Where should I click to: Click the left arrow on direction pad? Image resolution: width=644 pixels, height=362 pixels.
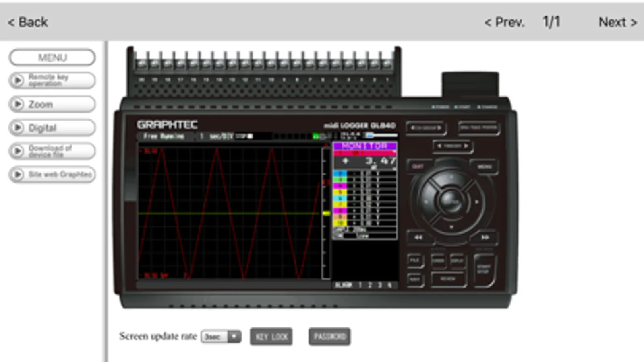426,202
